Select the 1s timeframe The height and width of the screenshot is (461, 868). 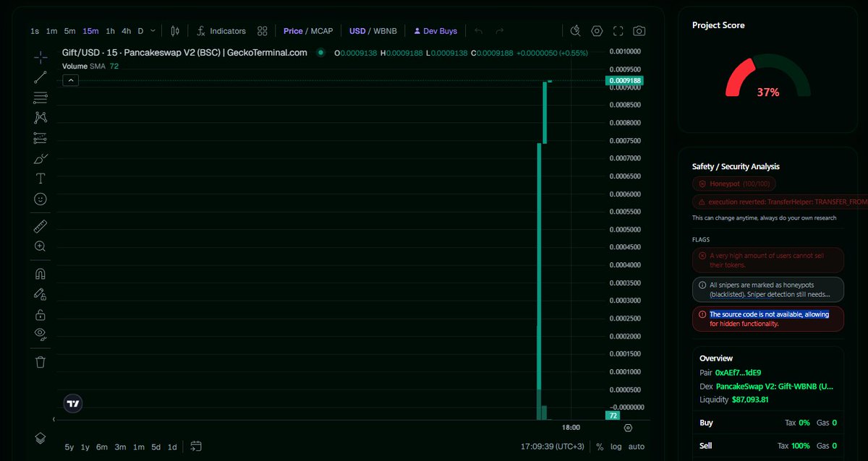pyautogui.click(x=35, y=31)
